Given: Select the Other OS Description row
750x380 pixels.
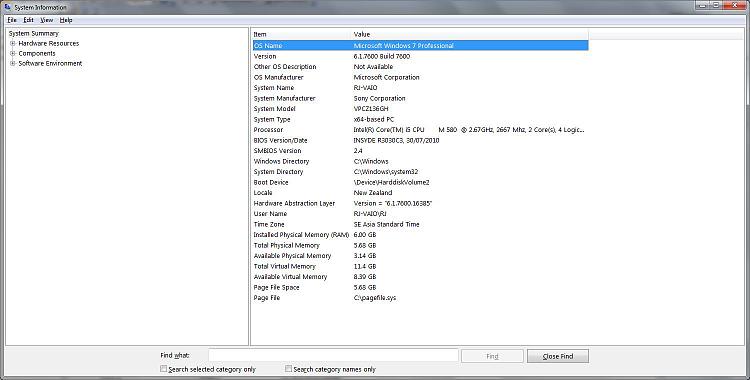Looking at the screenshot, I should point(420,67).
